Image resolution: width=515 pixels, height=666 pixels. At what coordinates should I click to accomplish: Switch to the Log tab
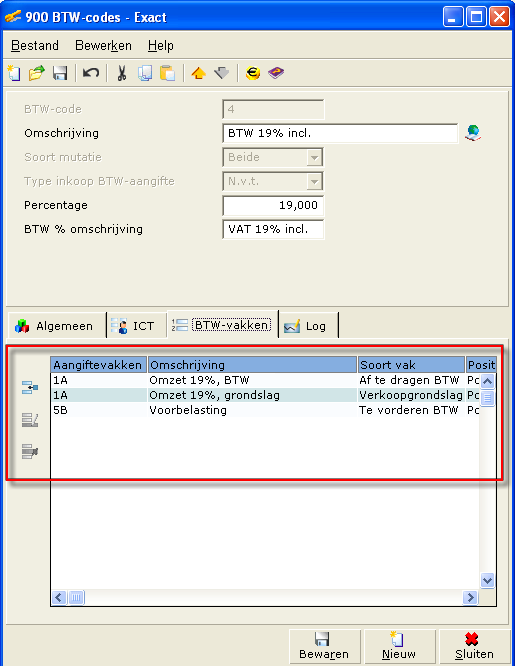click(308, 326)
